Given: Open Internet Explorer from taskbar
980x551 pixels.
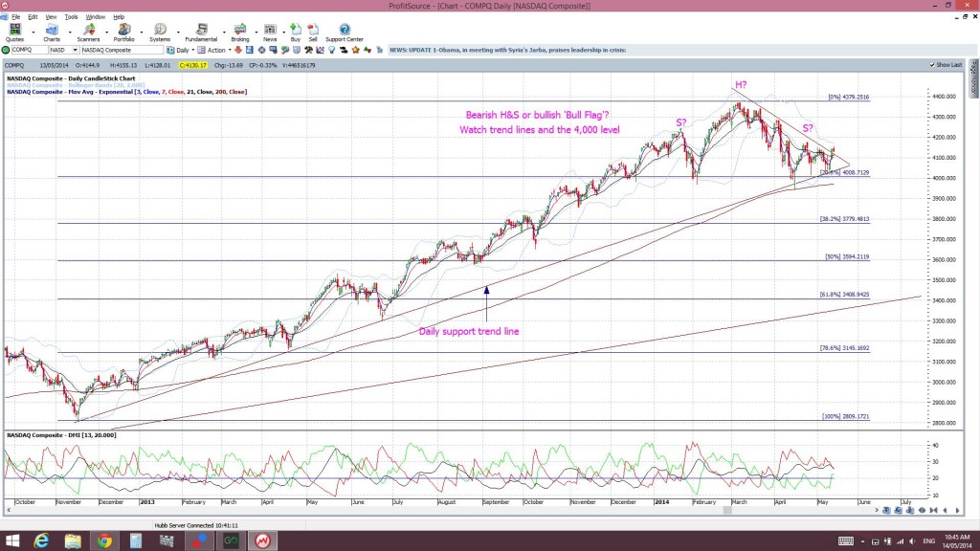Looking at the screenshot, I should click(x=41, y=540).
